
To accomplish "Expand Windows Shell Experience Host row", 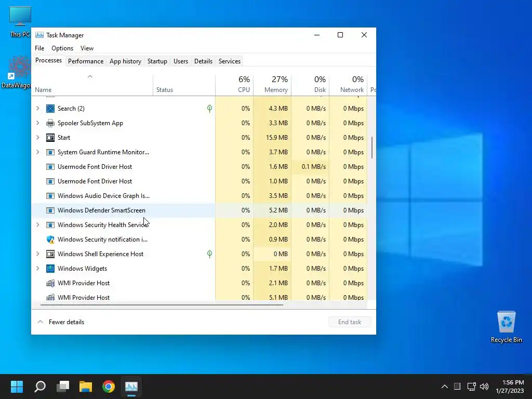I will 37,254.
